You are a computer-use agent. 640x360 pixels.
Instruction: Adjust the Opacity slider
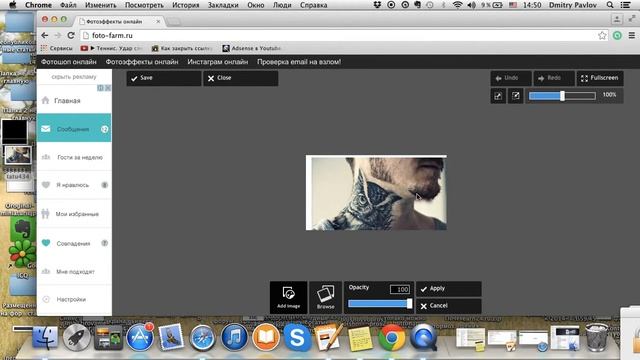pyautogui.click(x=380, y=304)
